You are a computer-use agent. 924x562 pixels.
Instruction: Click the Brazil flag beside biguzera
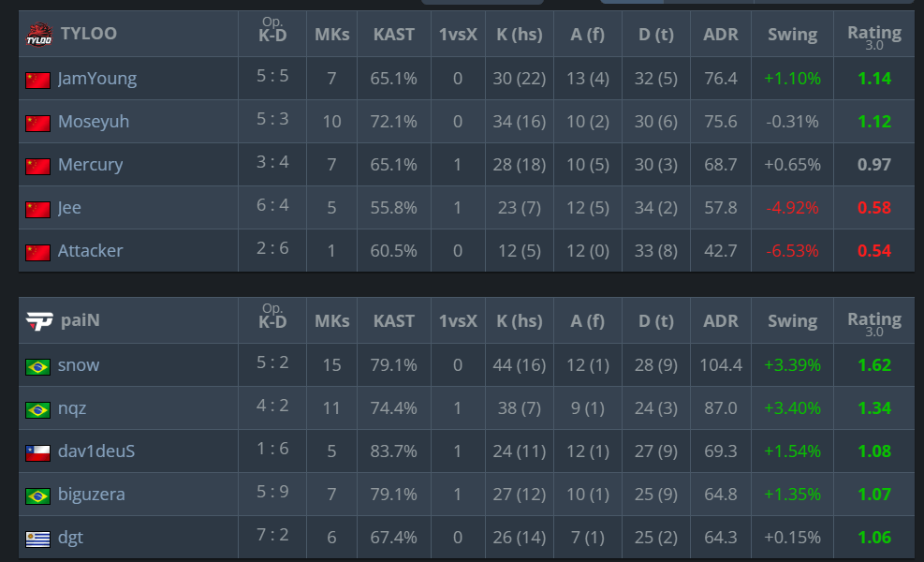37,495
